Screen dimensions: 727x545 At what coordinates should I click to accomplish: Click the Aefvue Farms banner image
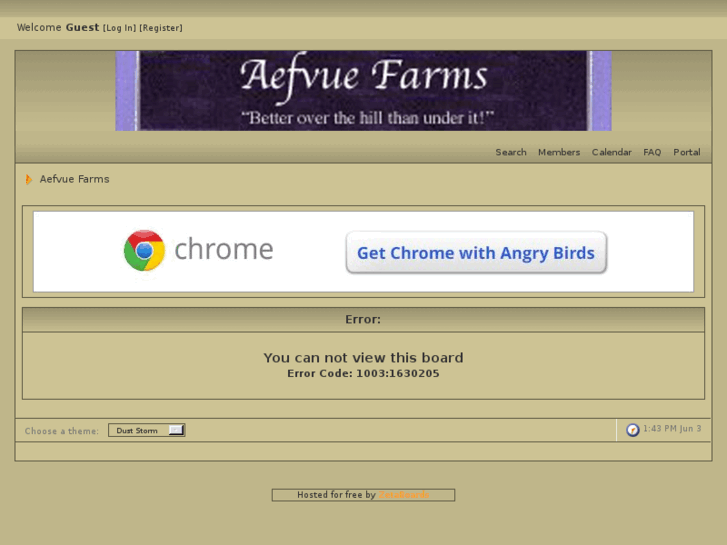[x=363, y=90]
